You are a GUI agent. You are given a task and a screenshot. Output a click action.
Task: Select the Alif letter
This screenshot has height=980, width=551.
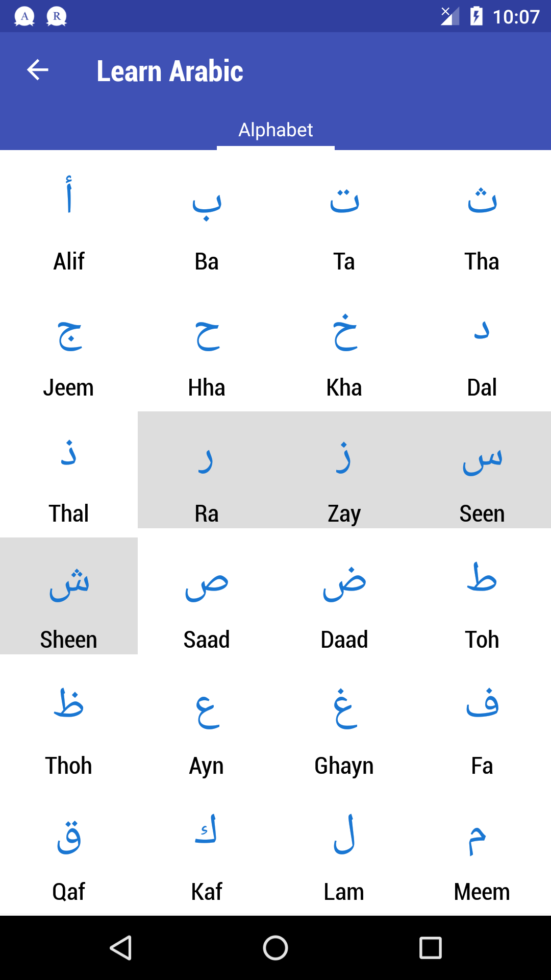pos(69,219)
